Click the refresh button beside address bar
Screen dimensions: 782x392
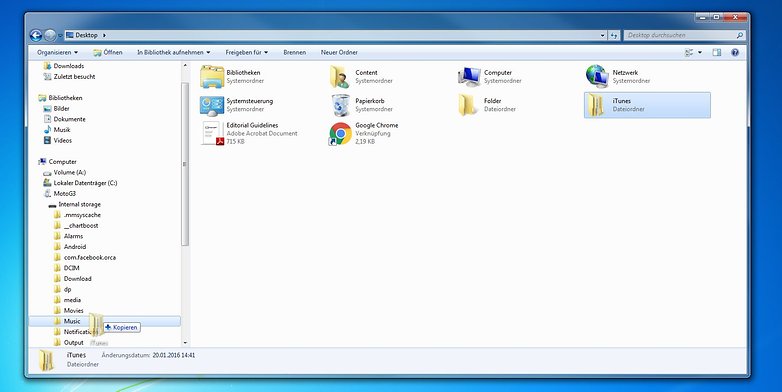pos(614,35)
